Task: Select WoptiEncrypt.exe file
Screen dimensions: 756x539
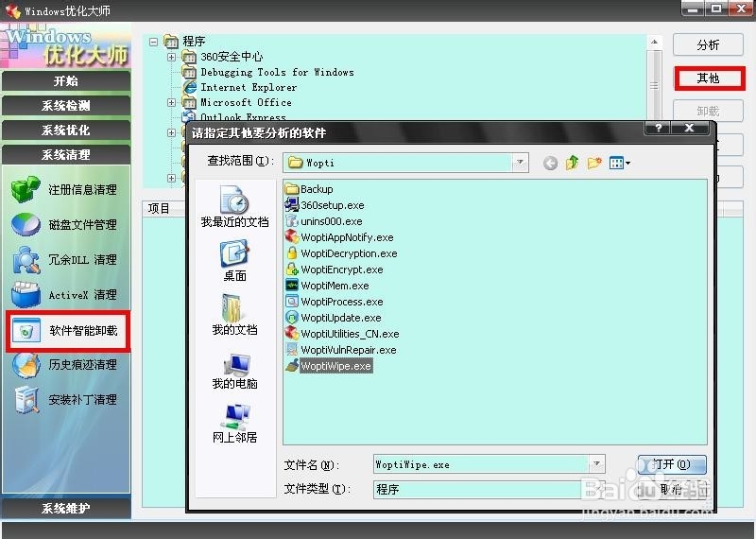Action: tap(335, 269)
